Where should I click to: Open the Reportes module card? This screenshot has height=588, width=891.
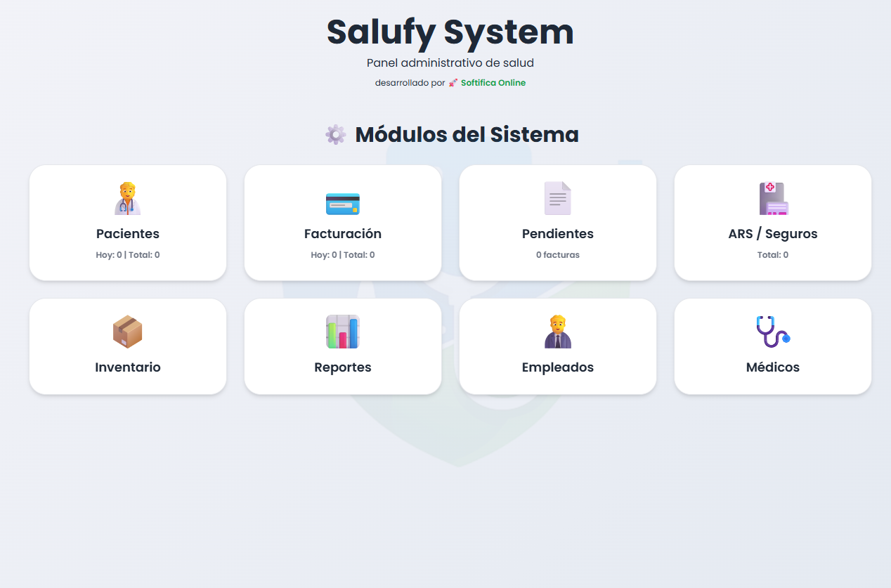(342, 346)
